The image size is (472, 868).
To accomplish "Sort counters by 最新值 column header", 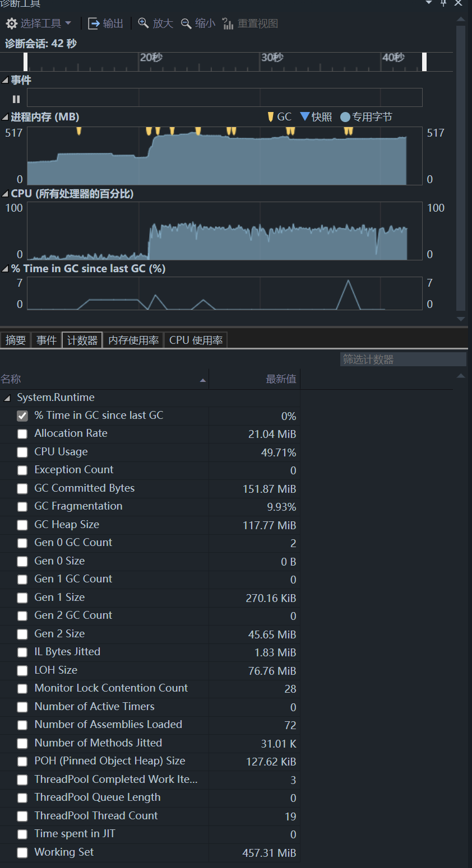I will tap(280, 379).
